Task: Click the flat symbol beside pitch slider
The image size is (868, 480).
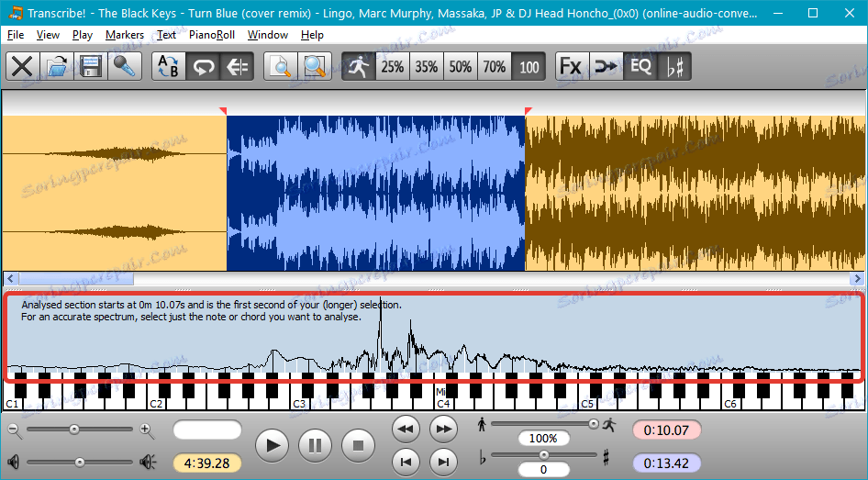Action: 482,457
